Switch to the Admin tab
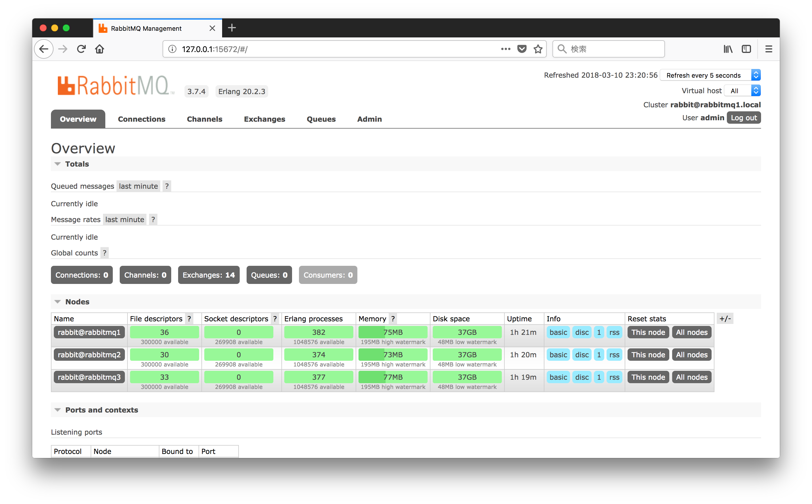This screenshot has width=812, height=504. click(369, 119)
